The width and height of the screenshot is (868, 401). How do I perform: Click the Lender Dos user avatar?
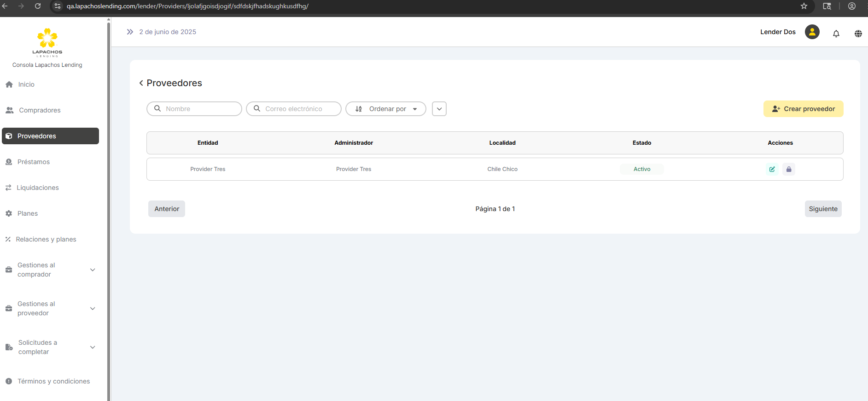(x=812, y=32)
